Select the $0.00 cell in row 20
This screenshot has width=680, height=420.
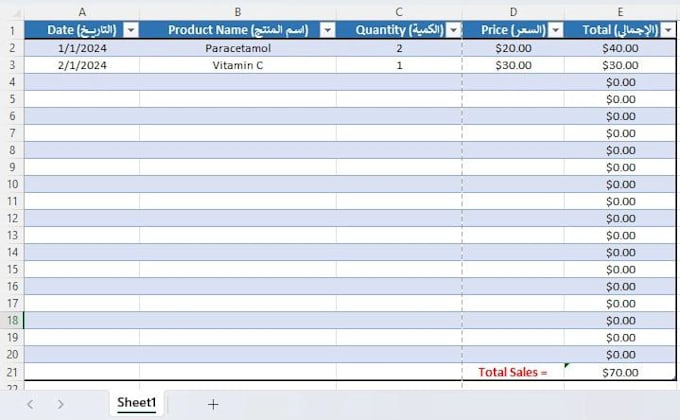point(620,354)
